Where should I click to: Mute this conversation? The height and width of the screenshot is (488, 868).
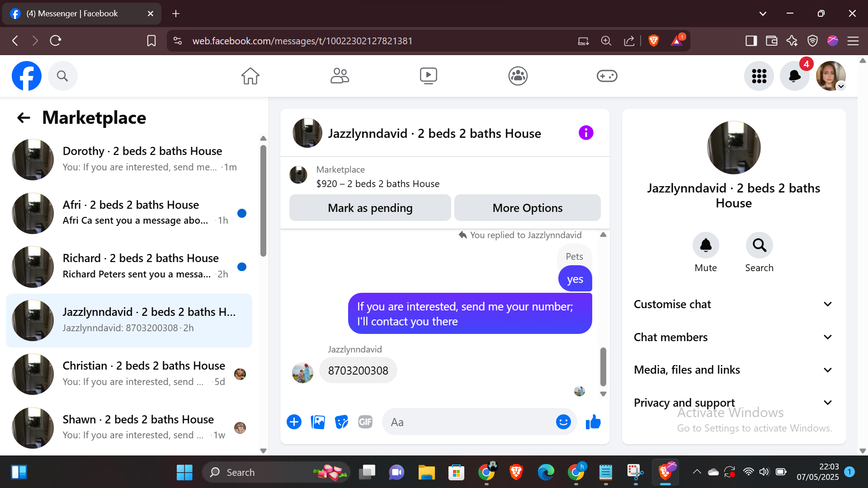tap(706, 245)
